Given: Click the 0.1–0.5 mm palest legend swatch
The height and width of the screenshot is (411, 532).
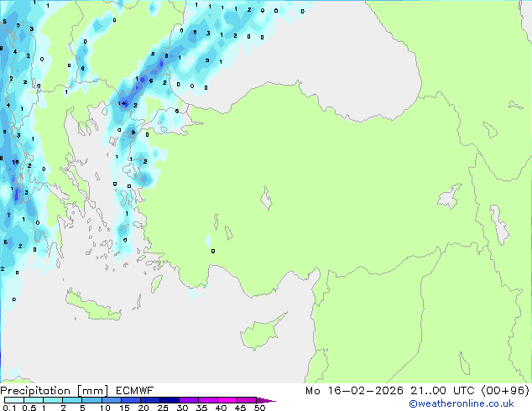Looking at the screenshot, I should (14, 400).
